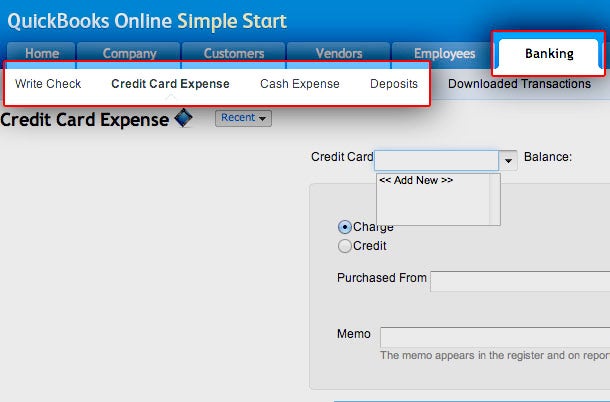This screenshot has height=402, width=610.
Task: Click the Credit Card Expense submenu item
Action: coord(170,84)
